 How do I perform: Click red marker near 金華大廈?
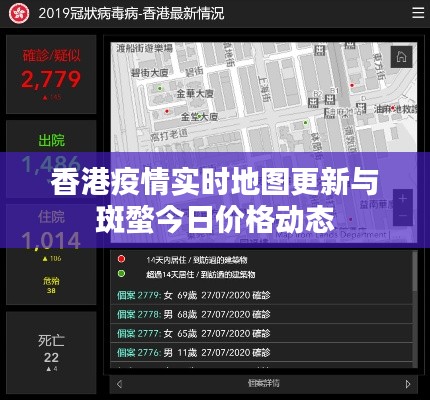coord(167,111)
